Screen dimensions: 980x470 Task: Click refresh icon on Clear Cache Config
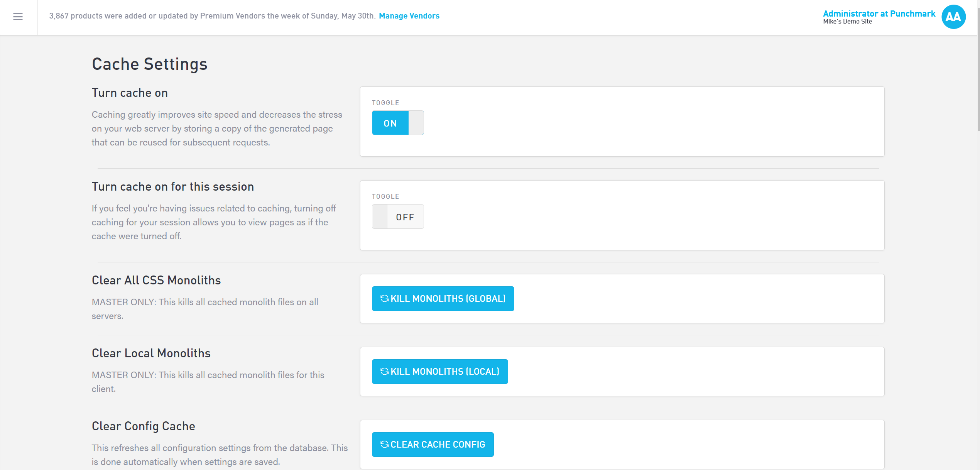coord(384,444)
